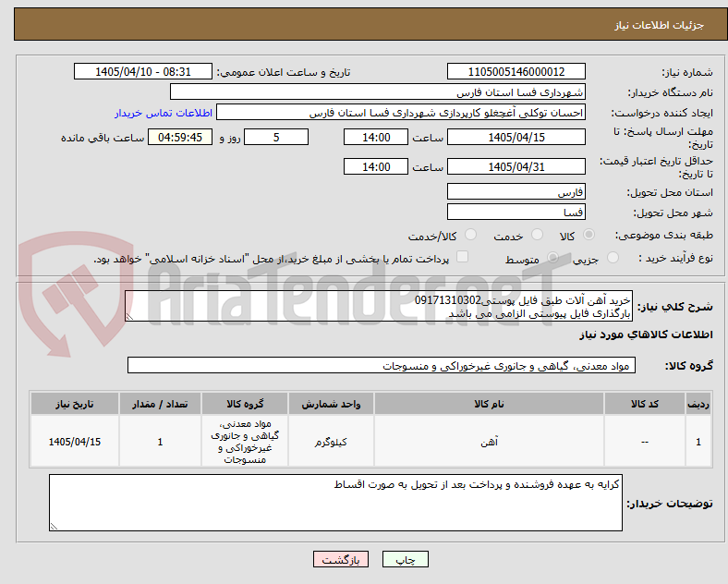
Task: Click resize handle of description text area
Action: (x=129, y=317)
